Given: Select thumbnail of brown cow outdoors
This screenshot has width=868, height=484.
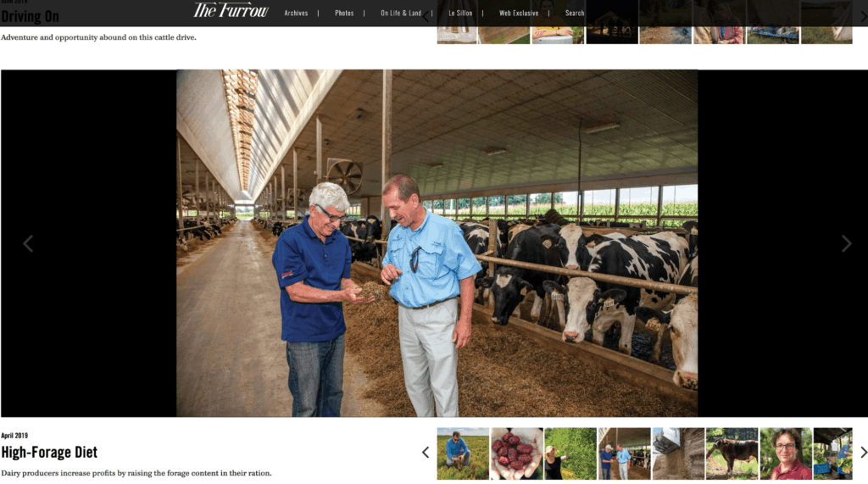Looking at the screenshot, I should (732, 453).
